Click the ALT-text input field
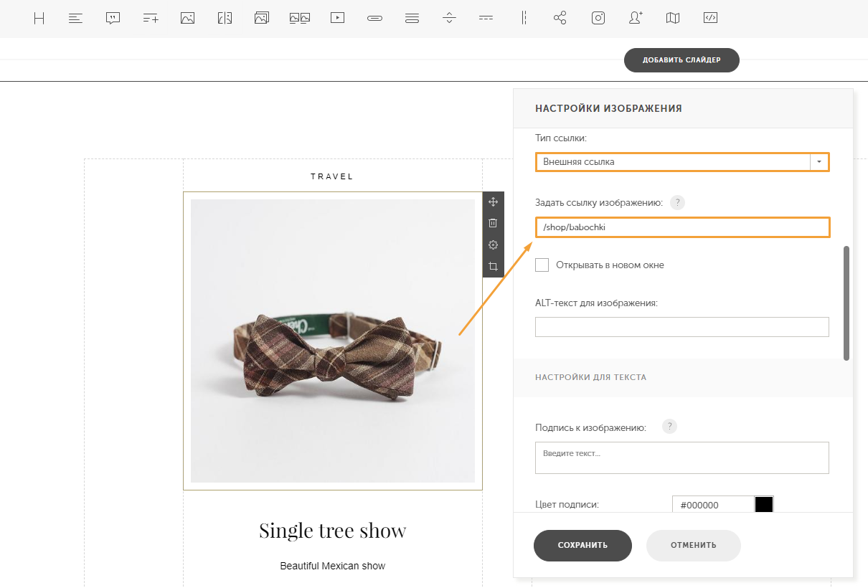 (681, 327)
